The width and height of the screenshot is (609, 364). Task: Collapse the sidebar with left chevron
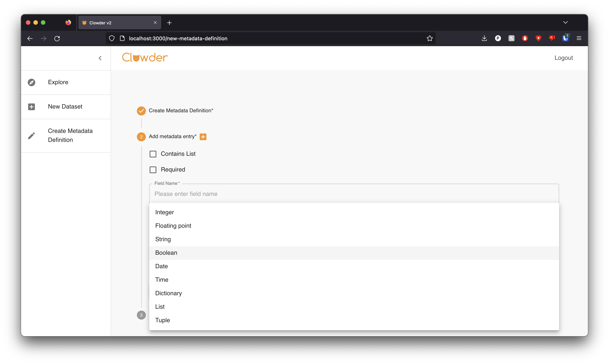tap(100, 58)
